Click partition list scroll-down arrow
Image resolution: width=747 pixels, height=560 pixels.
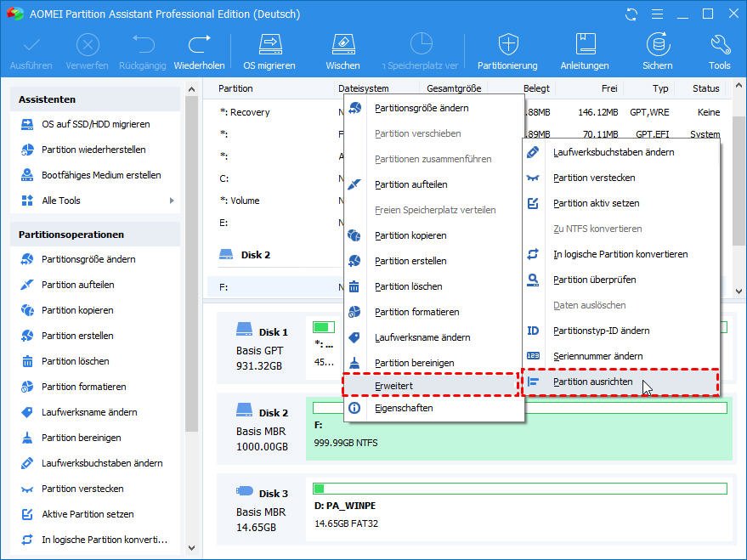pos(739,291)
